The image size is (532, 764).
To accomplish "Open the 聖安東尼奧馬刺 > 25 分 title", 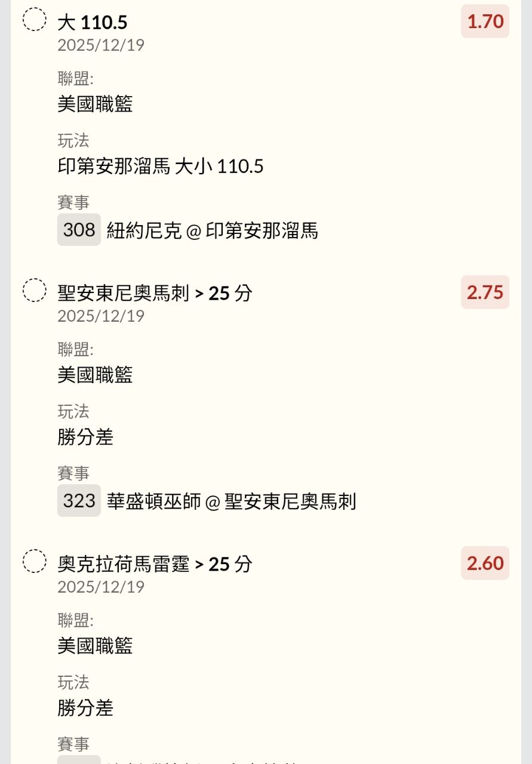I will pos(155,294).
